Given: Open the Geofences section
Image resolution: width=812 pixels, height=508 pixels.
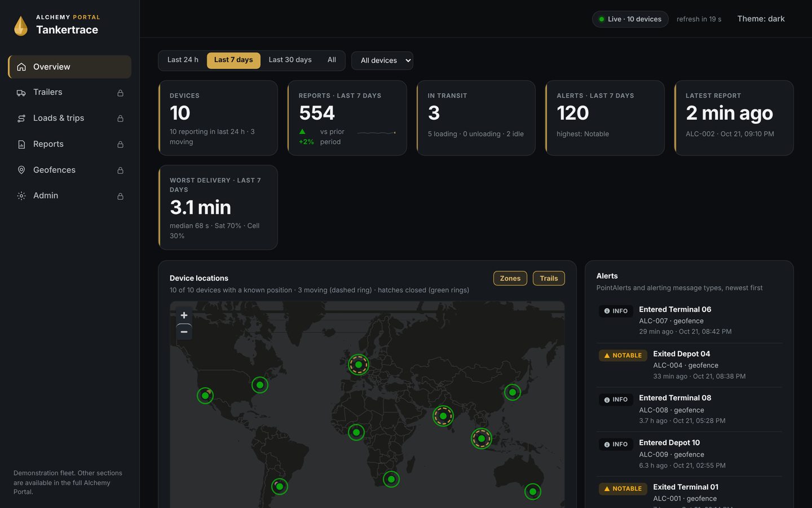Looking at the screenshot, I should (69, 170).
